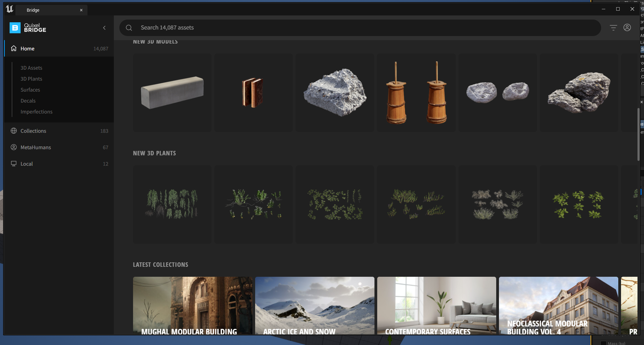
Task: Click the Collections globe icon
Action: 14,131
